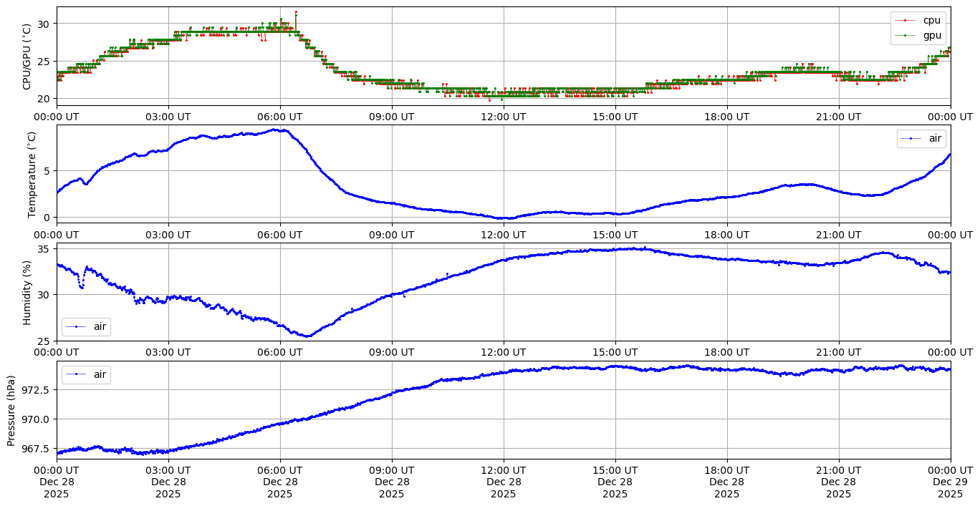Viewport: 980px width, 506px height.
Task: Click the Humidity (%) y-axis label
Action: tap(27, 292)
